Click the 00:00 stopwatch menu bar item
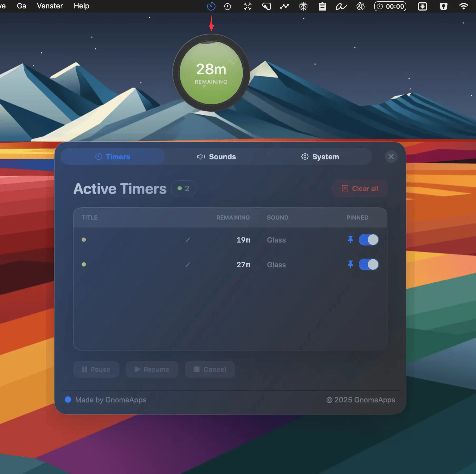The height and width of the screenshot is (474, 476). 390,6
